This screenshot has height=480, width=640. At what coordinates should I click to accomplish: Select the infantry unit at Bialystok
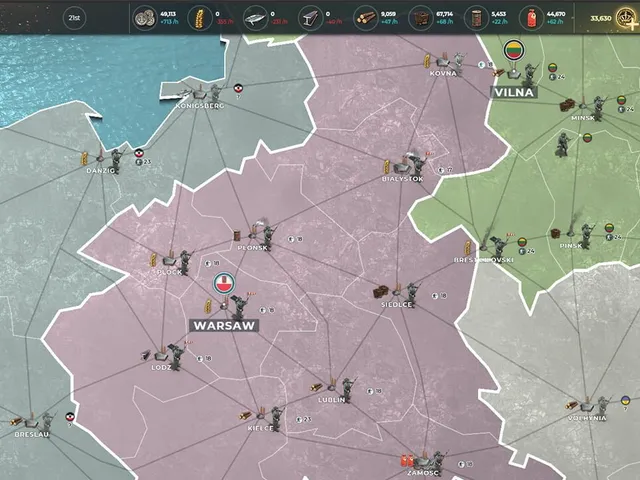417,167
